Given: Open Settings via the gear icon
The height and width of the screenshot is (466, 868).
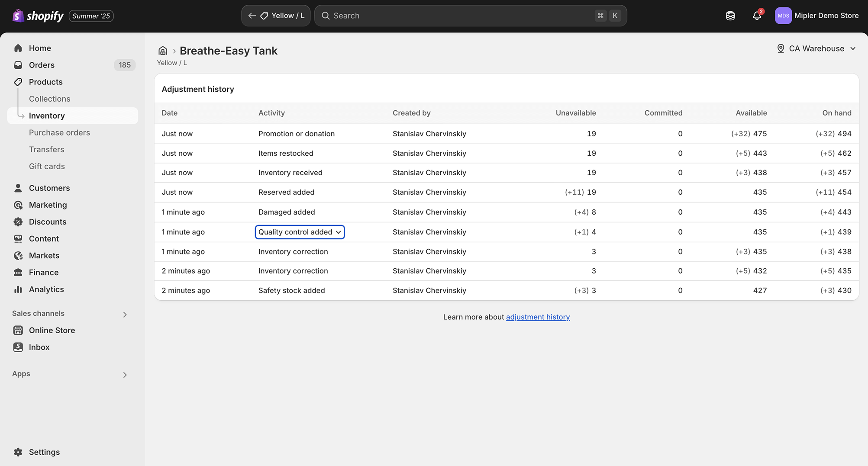Looking at the screenshot, I should (18, 452).
